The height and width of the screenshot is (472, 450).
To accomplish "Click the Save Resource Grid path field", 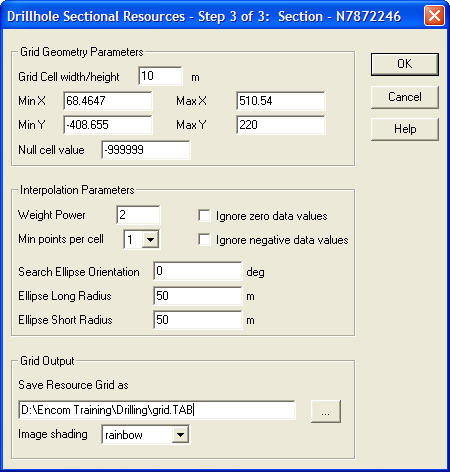I will point(157,410).
